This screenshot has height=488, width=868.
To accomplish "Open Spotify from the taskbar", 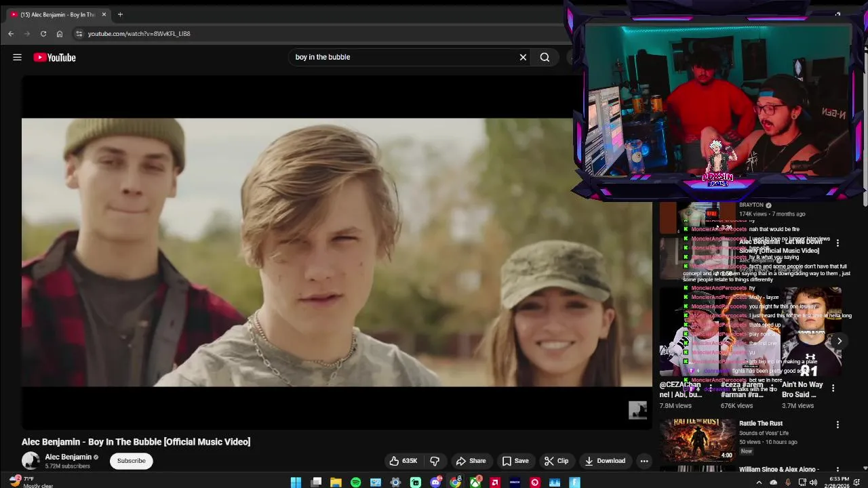I will point(355,483).
